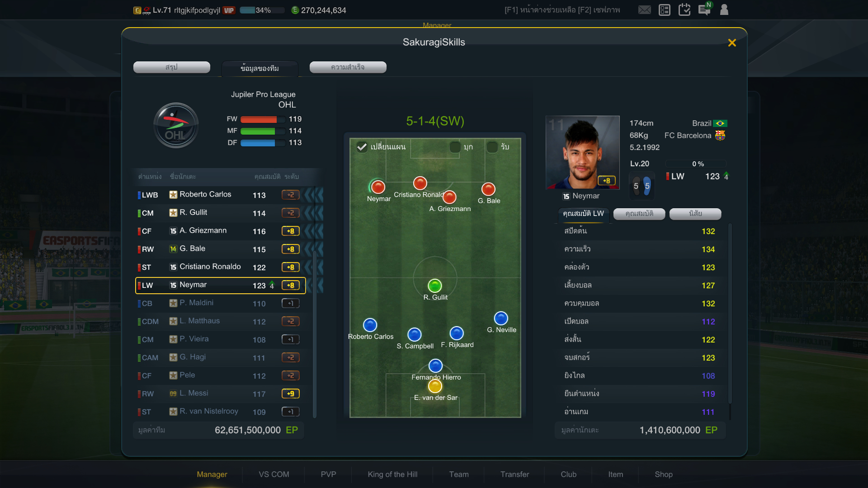
Task: Switch to the สรุป summary tab
Action: coord(172,67)
